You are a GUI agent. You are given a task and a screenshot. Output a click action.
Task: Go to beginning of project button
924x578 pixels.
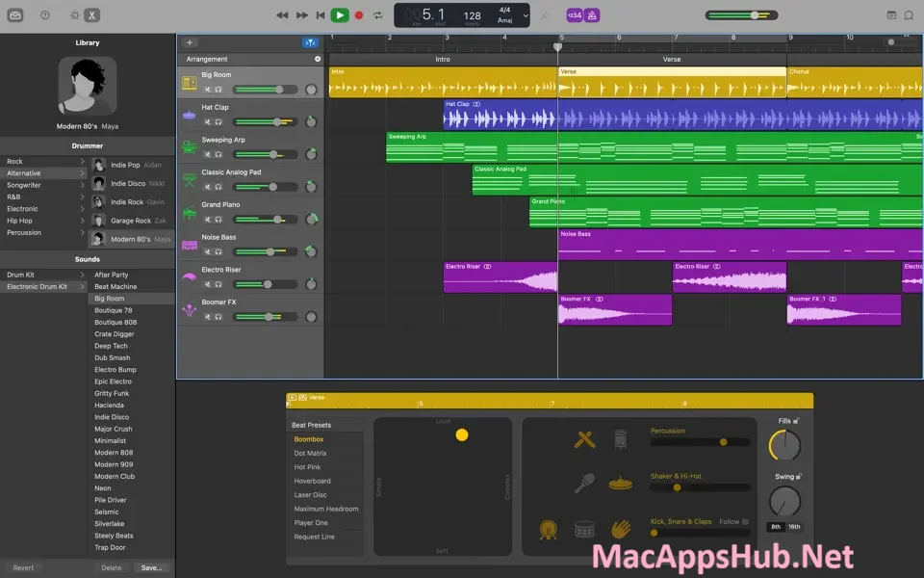point(321,15)
